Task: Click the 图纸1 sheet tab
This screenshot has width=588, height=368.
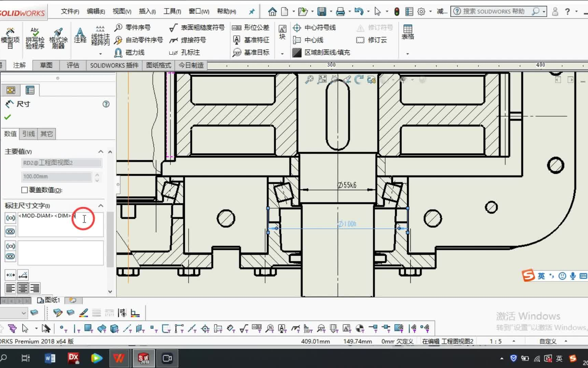Action: [49, 300]
